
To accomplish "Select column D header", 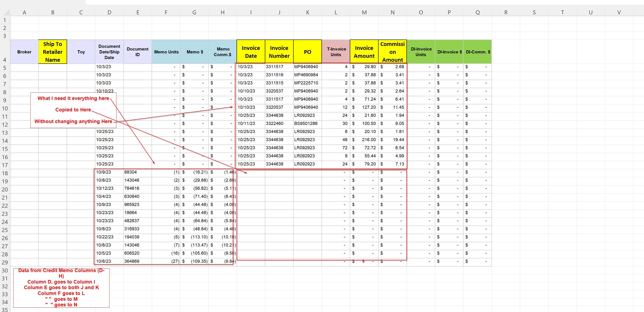I will (x=109, y=12).
